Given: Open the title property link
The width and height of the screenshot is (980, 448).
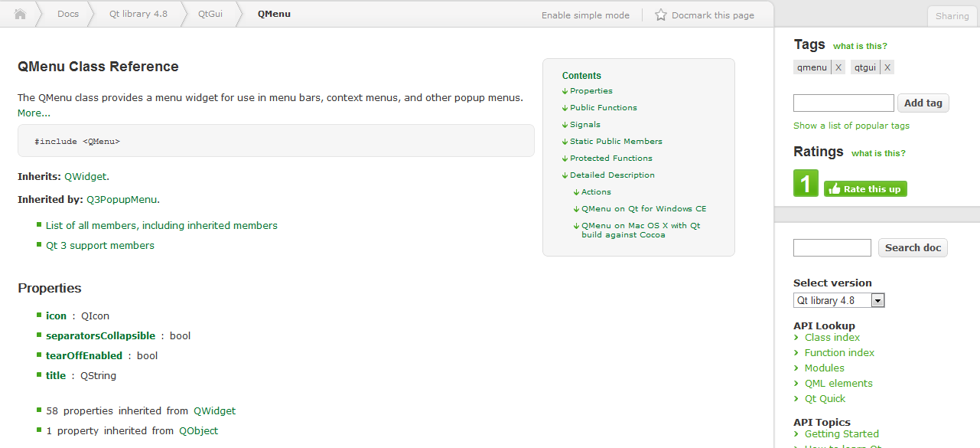Looking at the screenshot, I should (x=56, y=375).
